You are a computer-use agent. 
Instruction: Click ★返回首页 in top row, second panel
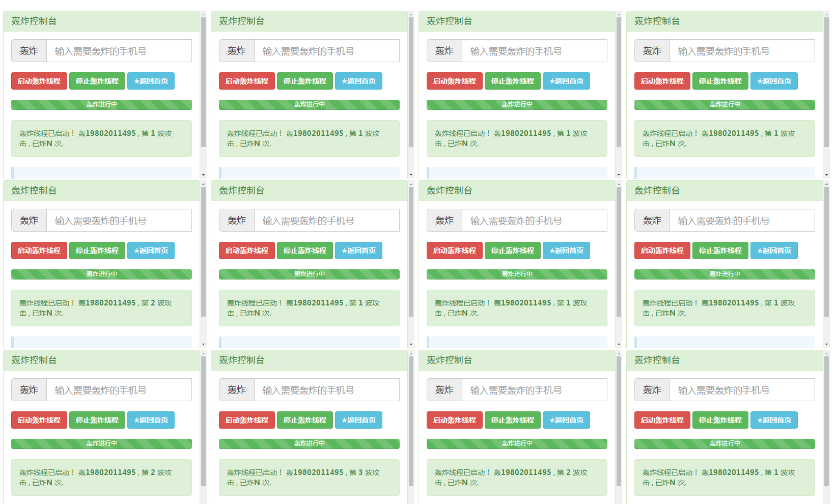tap(358, 81)
